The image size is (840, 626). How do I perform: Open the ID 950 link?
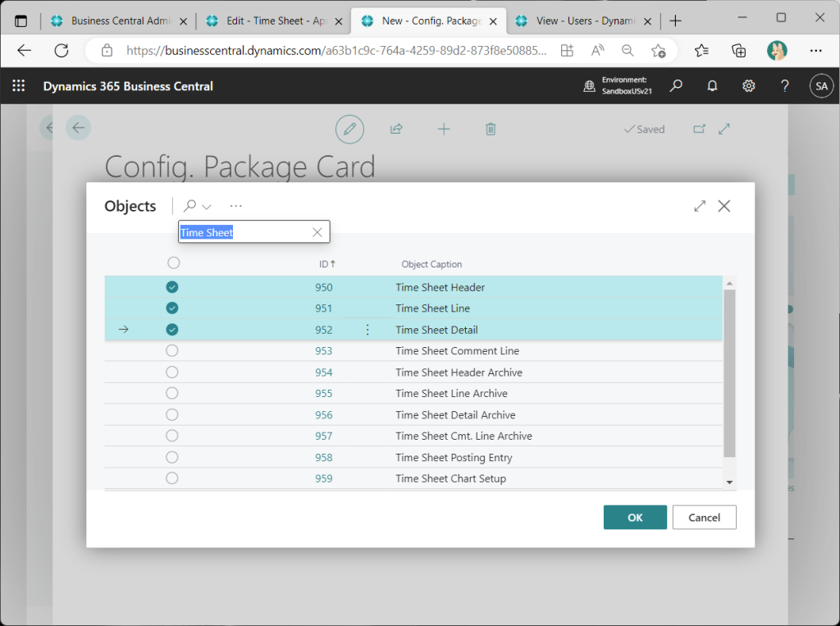coord(323,287)
